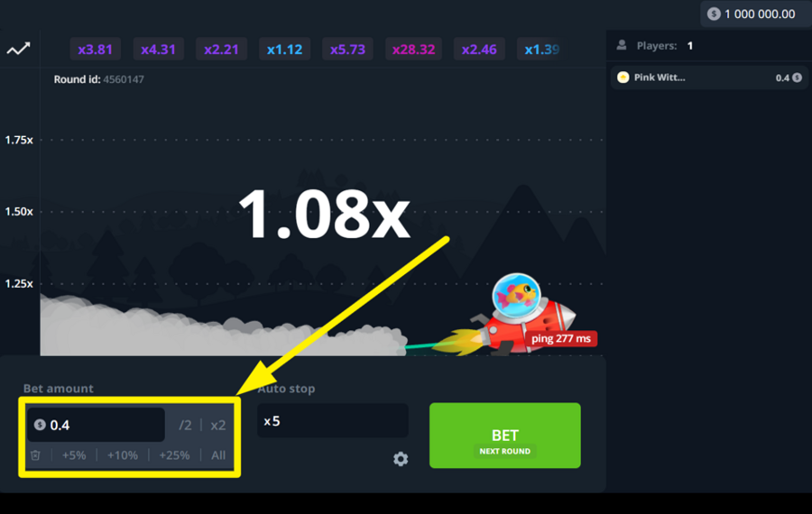Place BET for next round

tap(505, 436)
